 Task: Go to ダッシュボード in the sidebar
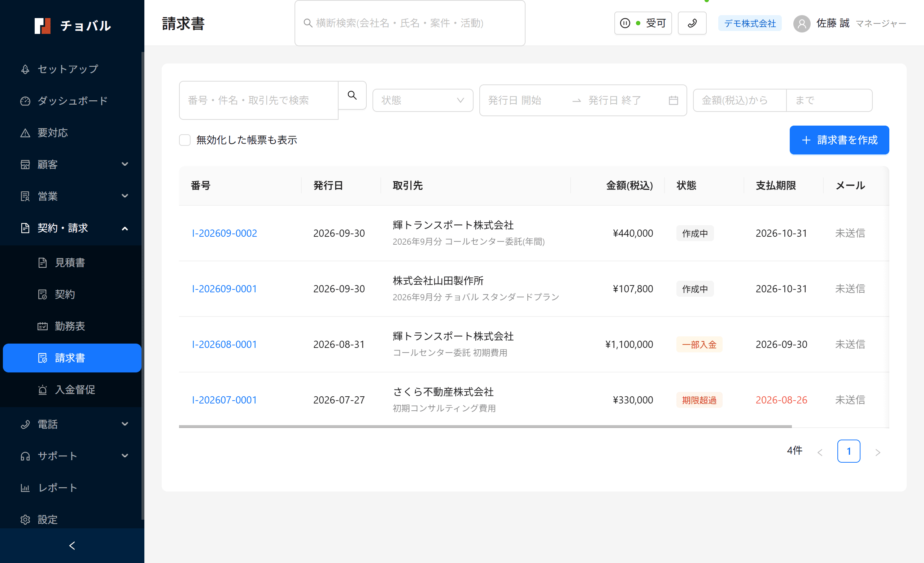click(x=72, y=101)
